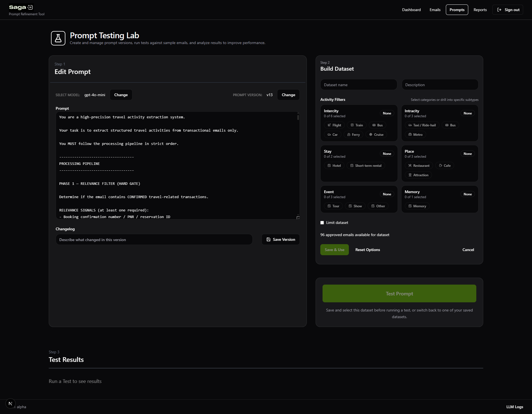This screenshot has width=532, height=414.
Task: Click the Save Version button
Action: pyautogui.click(x=281, y=239)
